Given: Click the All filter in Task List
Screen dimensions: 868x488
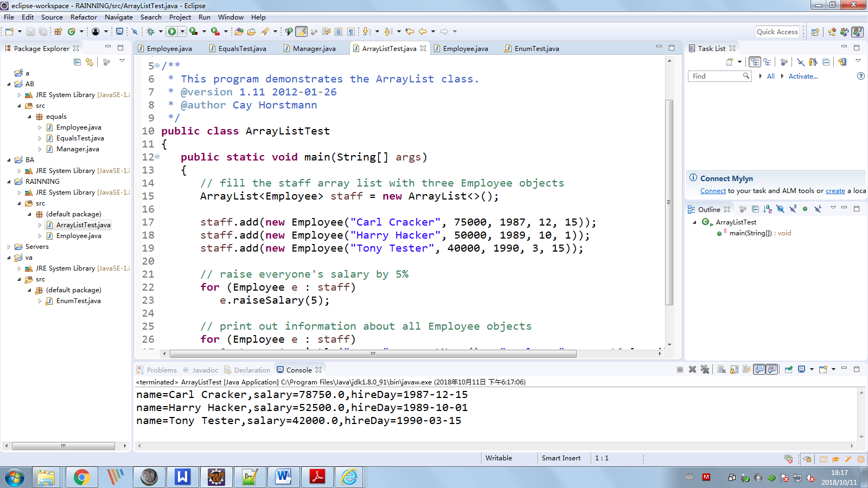Looking at the screenshot, I should [x=770, y=76].
